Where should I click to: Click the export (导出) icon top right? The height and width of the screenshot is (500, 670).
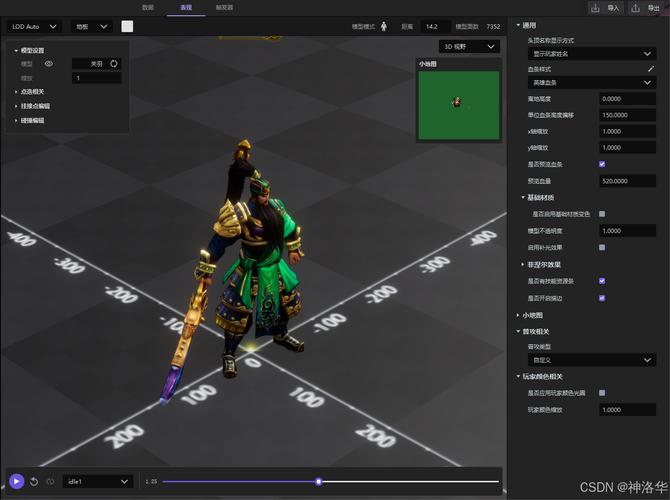(x=635, y=8)
